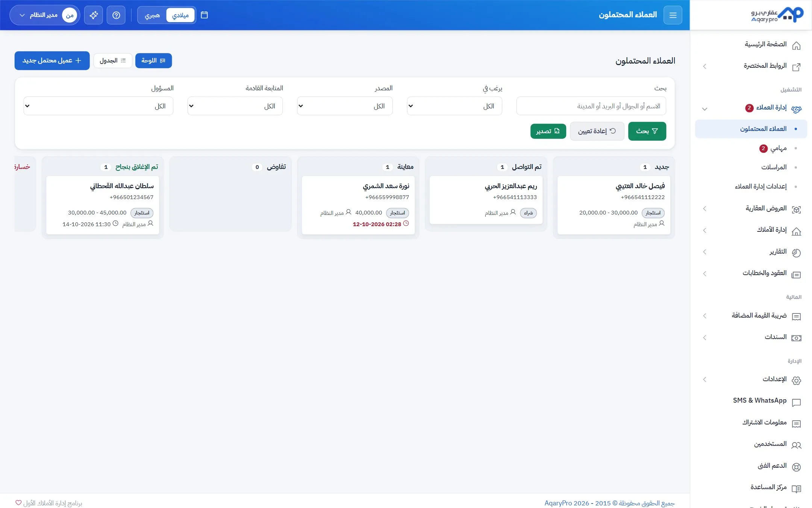The height and width of the screenshot is (508, 812).
Task: Expand الروابط المختصرة chevron
Action: (x=705, y=66)
